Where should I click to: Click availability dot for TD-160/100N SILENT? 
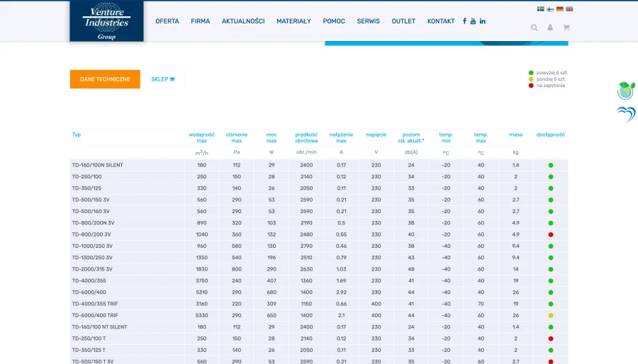pyautogui.click(x=551, y=165)
